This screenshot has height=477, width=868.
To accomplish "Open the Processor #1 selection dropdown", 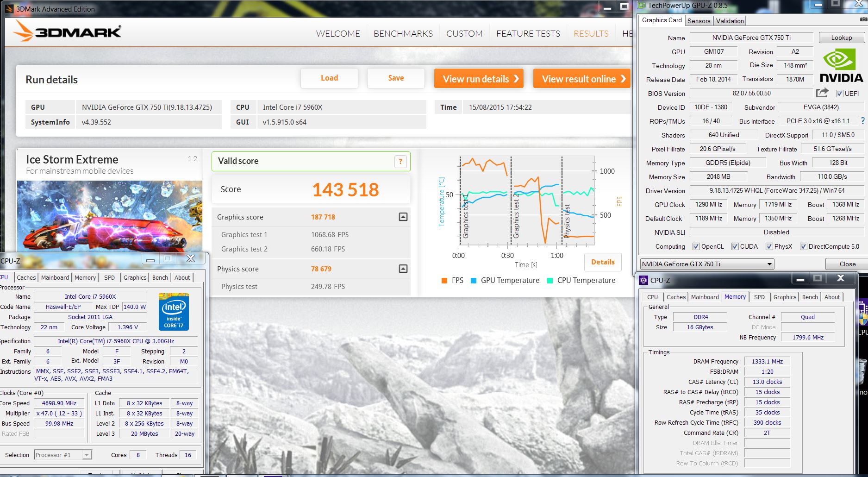I will 63,455.
